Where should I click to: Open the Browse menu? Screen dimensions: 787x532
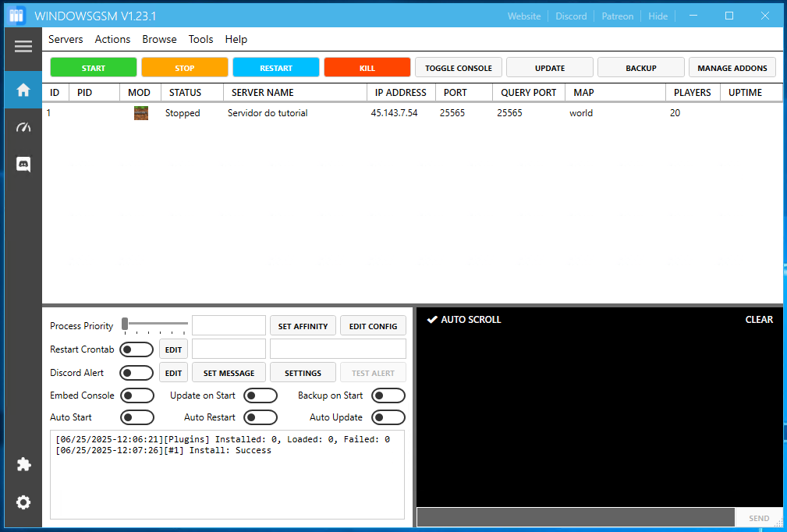[x=159, y=39]
